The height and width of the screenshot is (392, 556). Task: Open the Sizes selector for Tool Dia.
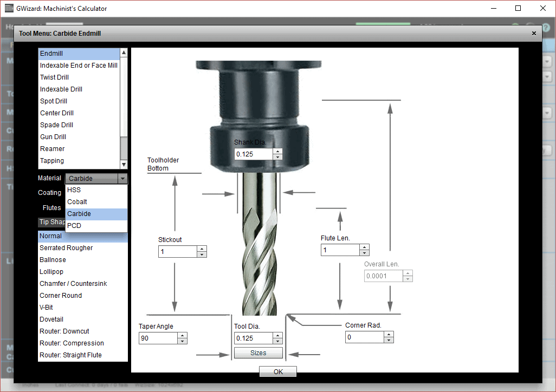(x=258, y=352)
